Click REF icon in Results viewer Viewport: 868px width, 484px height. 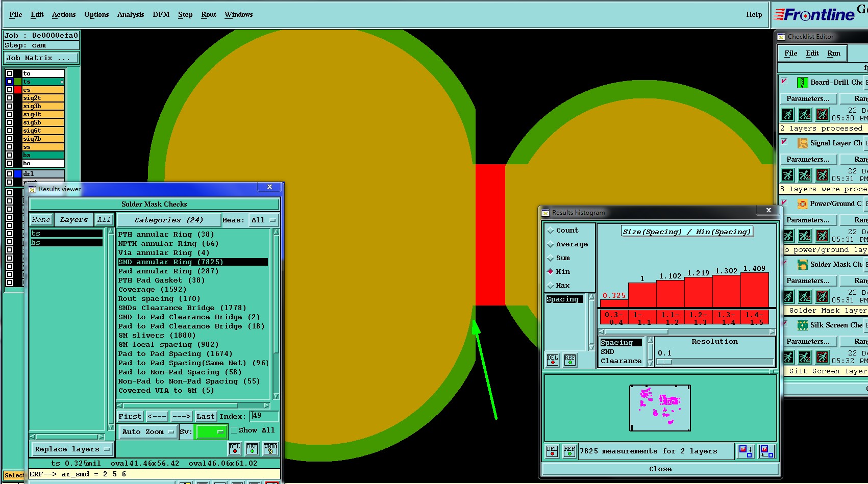point(252,449)
